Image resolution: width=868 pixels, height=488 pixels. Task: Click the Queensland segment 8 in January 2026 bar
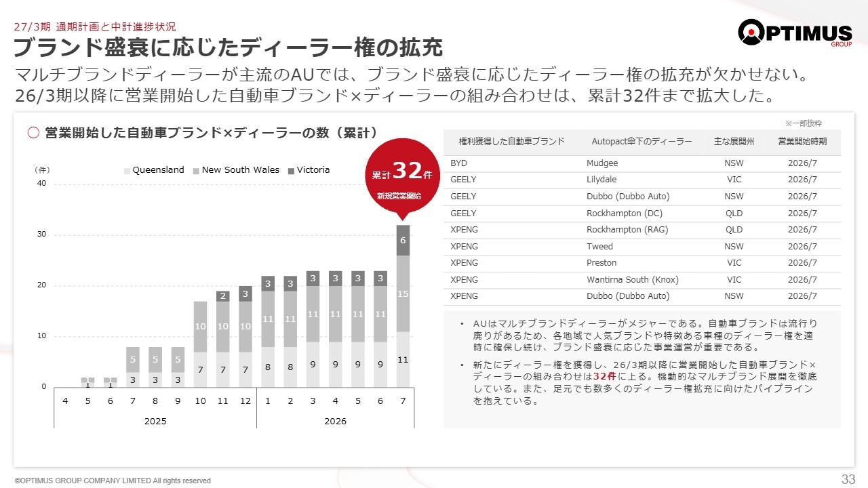(268, 367)
